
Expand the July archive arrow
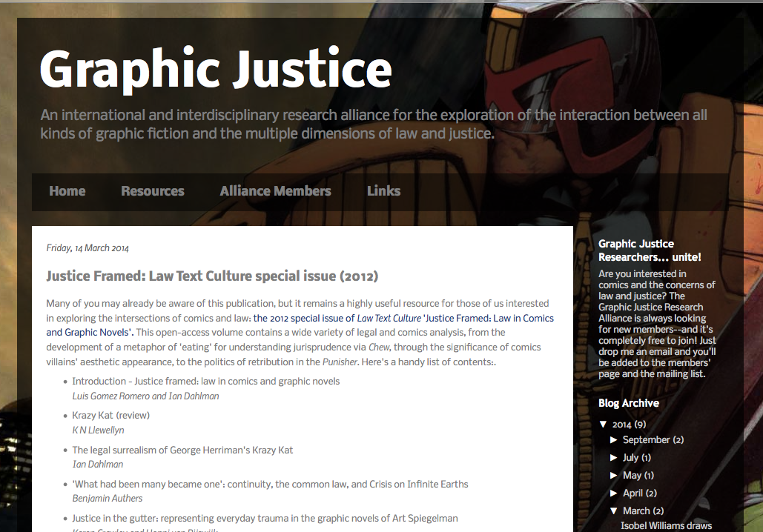(614, 457)
